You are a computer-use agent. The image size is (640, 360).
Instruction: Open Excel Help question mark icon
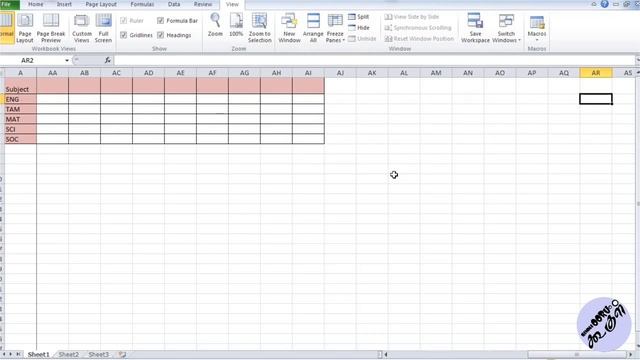[x=604, y=4]
